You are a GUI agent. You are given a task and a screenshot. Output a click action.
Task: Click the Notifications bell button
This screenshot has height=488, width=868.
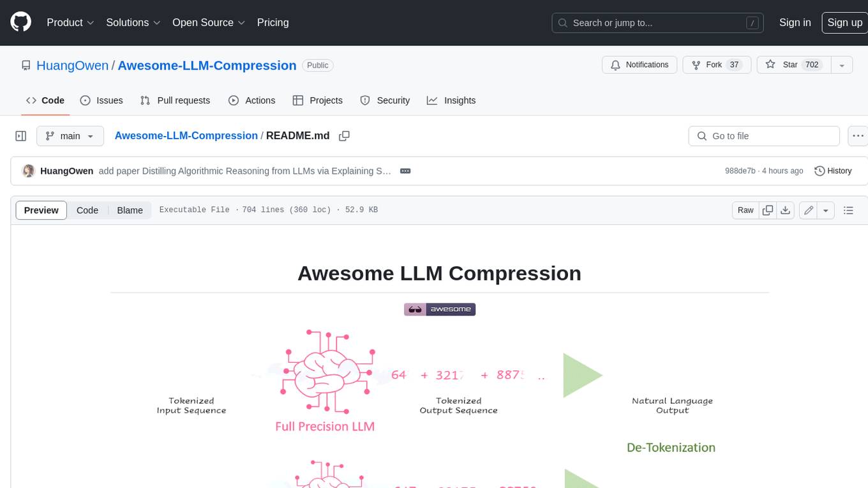[640, 65]
